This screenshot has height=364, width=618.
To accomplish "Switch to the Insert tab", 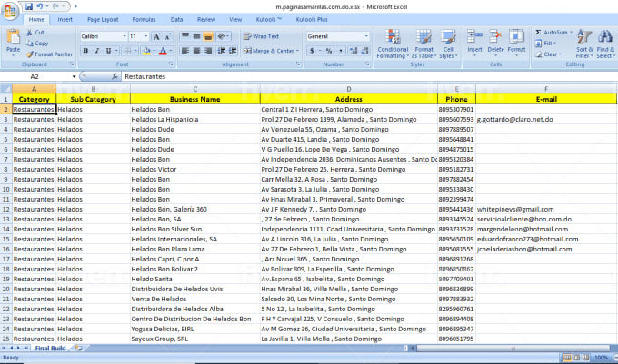I will pos(65,20).
